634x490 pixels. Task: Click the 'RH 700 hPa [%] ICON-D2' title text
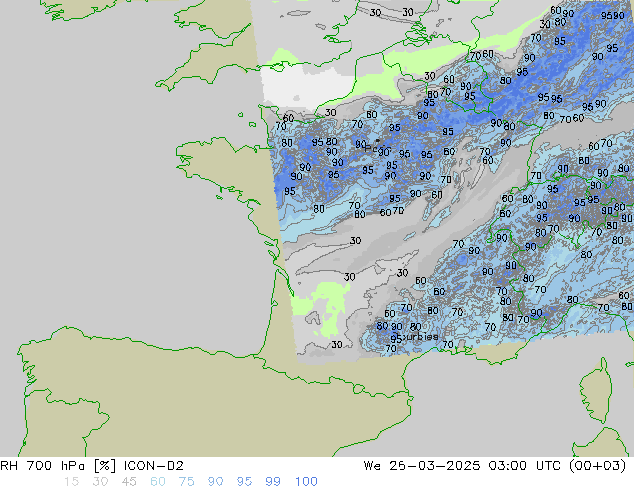pyautogui.click(x=92, y=466)
